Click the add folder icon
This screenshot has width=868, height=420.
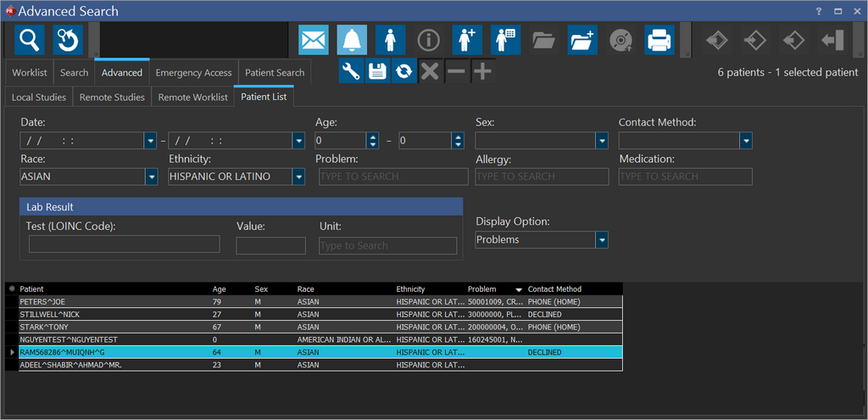pyautogui.click(x=582, y=40)
